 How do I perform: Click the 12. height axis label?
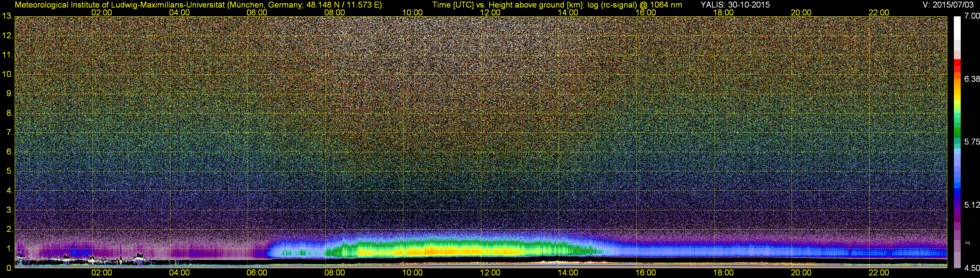pos(7,36)
